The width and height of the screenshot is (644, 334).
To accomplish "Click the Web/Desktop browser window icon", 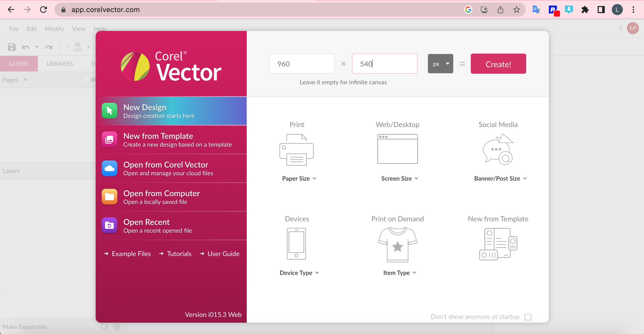I will pos(397,149).
